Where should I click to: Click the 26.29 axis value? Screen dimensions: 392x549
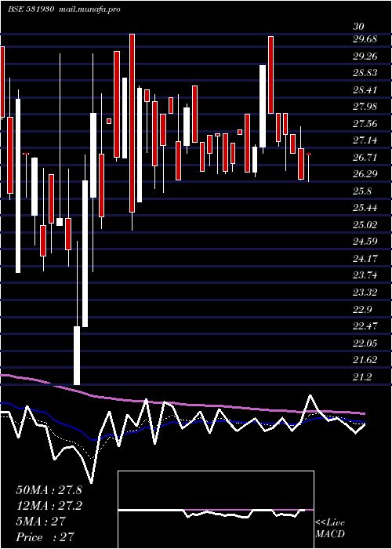[x=365, y=174]
